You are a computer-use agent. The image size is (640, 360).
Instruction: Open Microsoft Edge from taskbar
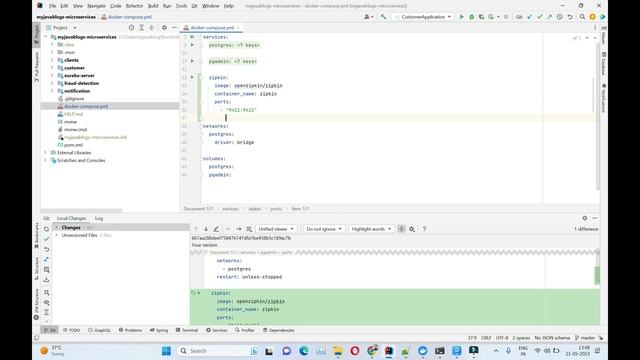(x=304, y=351)
